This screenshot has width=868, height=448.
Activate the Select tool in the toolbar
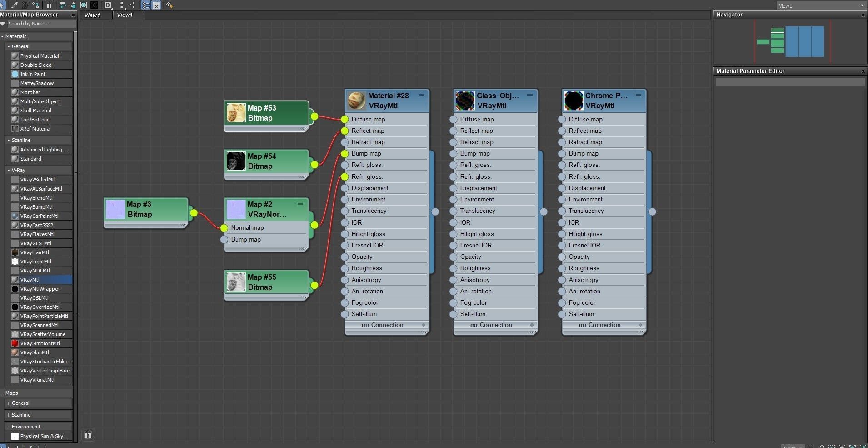point(3,5)
